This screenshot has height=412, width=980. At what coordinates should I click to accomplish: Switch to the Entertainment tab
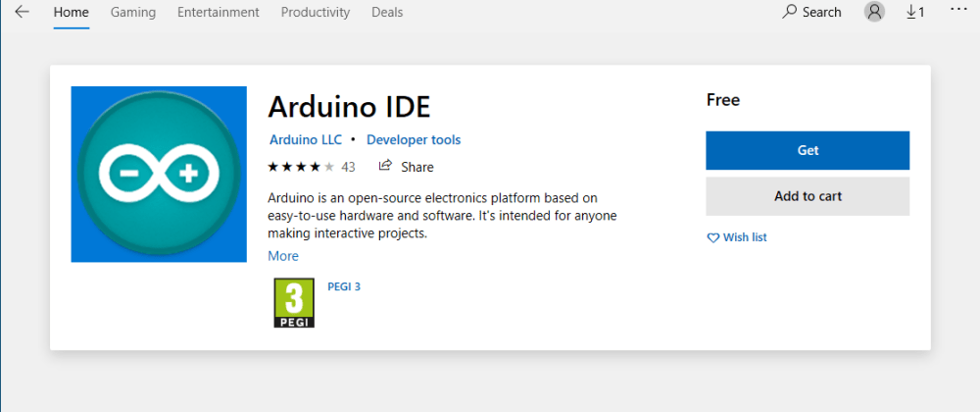[x=219, y=12]
